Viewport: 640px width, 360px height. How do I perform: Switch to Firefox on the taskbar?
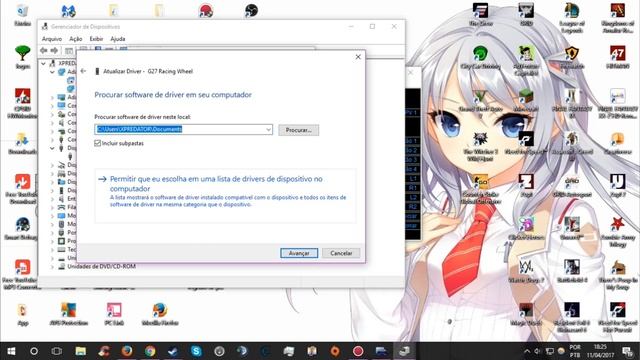(x=127, y=351)
